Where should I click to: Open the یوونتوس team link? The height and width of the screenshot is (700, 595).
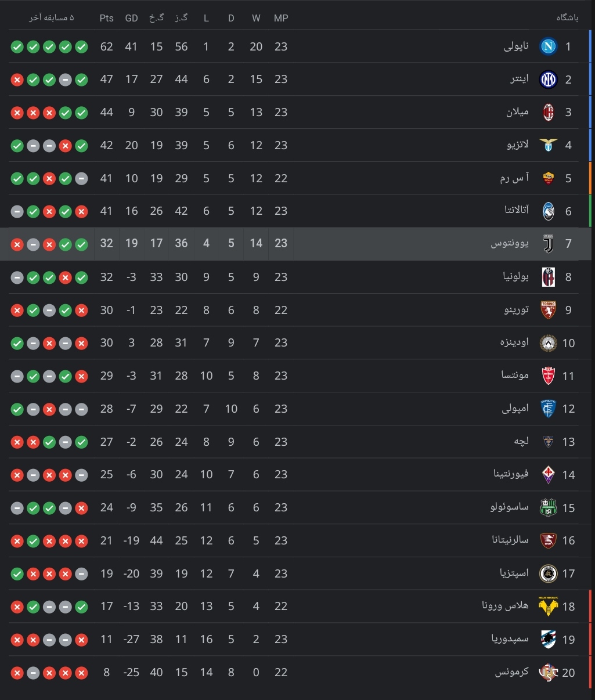pyautogui.click(x=510, y=244)
